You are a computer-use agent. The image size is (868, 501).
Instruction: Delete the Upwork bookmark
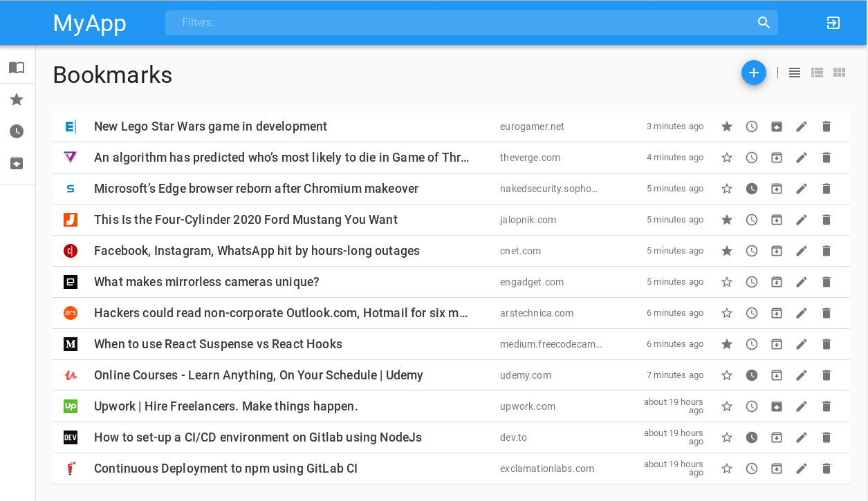pyautogui.click(x=826, y=406)
